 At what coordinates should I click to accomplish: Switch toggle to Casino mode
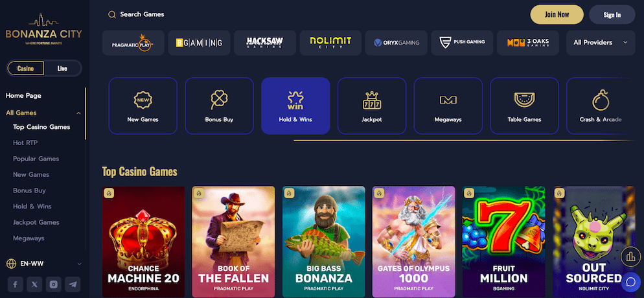pos(25,69)
